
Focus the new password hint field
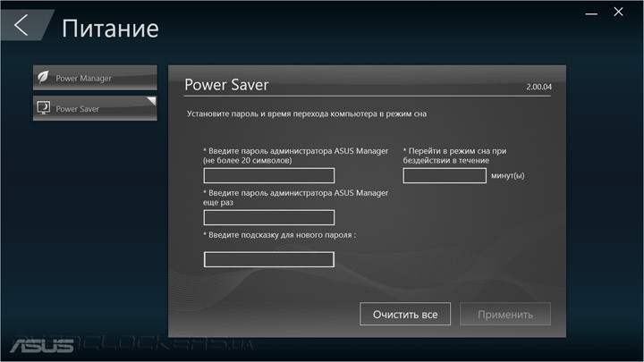coord(269,259)
